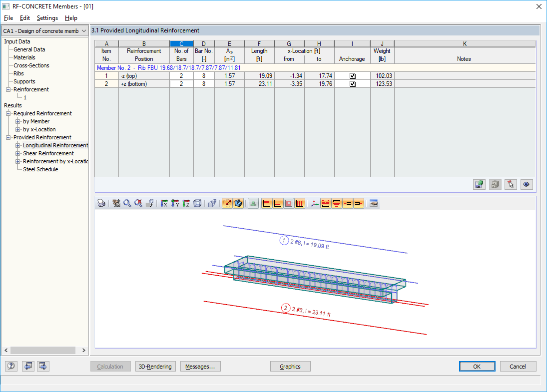The height and width of the screenshot is (392, 547).
Task: Toggle the coordinate axes icon
Action: [x=314, y=203]
